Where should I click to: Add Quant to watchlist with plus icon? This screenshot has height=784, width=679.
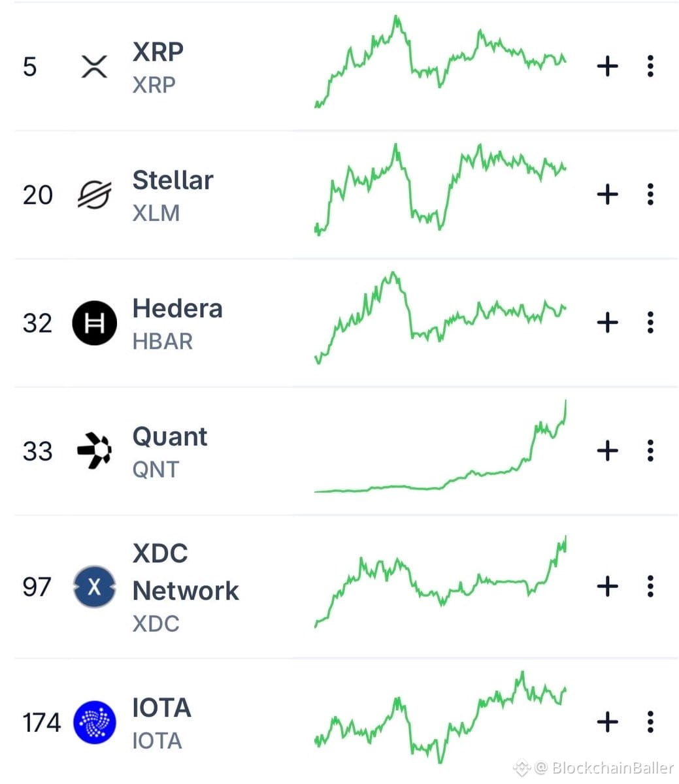click(x=608, y=450)
